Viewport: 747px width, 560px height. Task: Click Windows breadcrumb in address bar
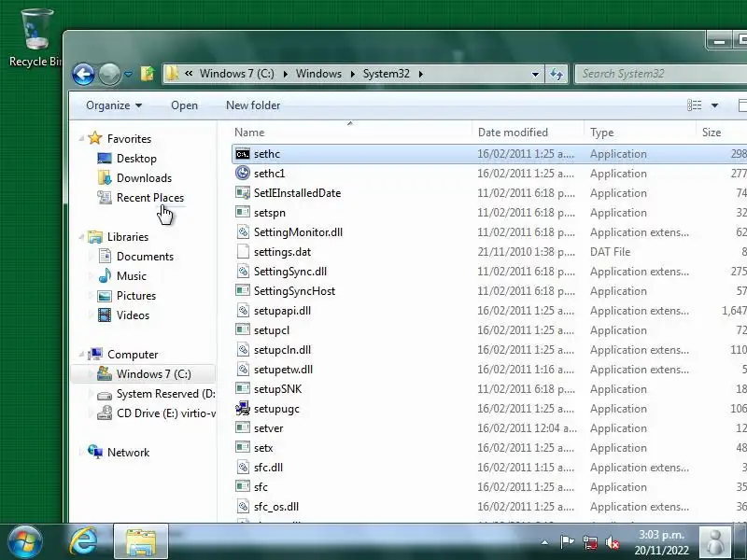(318, 74)
